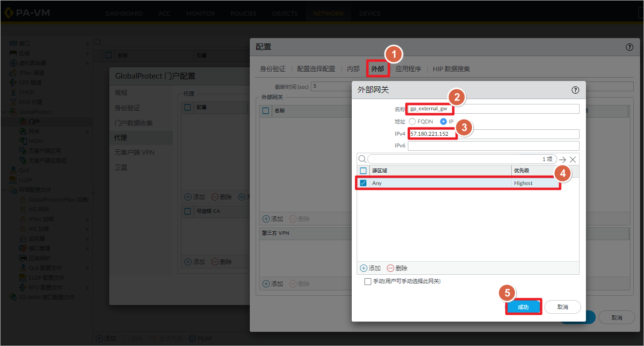Image resolution: width=644 pixels, height=346 pixels.
Task: Click the 区域保护 sidebar icon
Action: [23, 258]
